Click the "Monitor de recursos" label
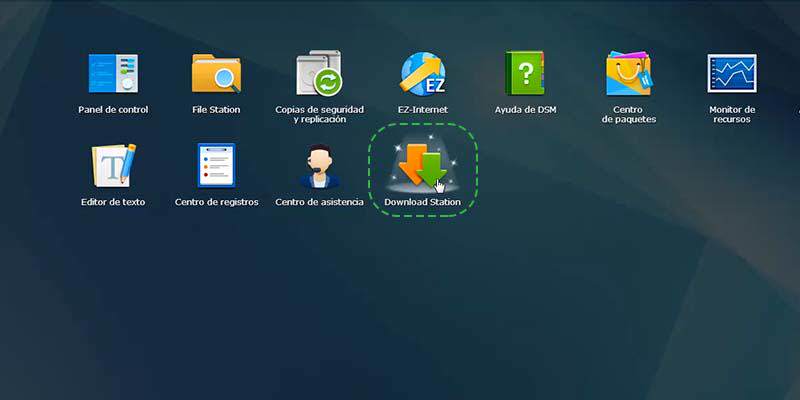The width and height of the screenshot is (800, 400). (x=732, y=114)
